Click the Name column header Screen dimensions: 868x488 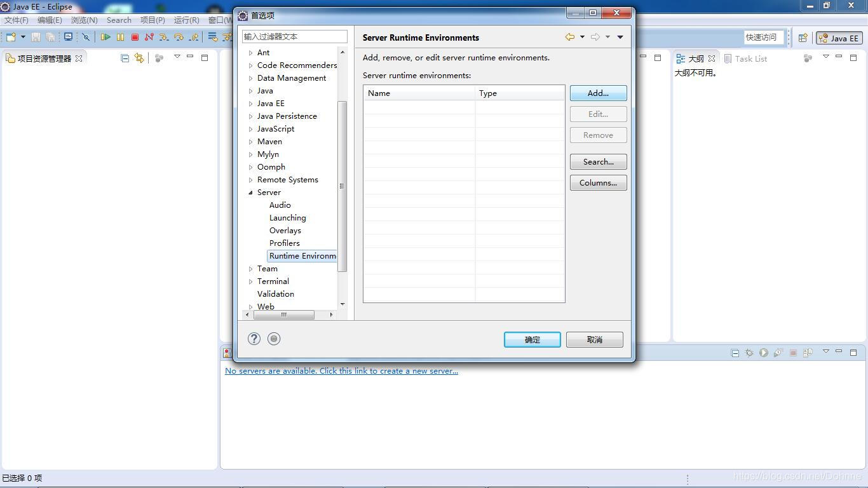[x=419, y=93]
